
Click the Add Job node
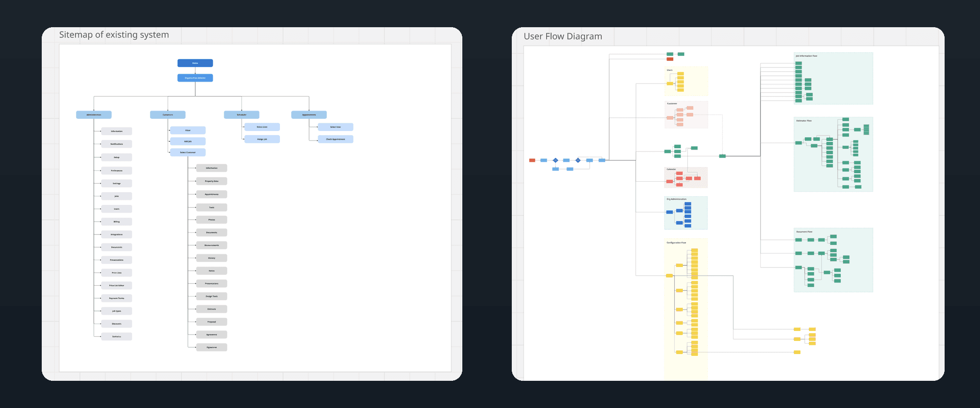188,141
